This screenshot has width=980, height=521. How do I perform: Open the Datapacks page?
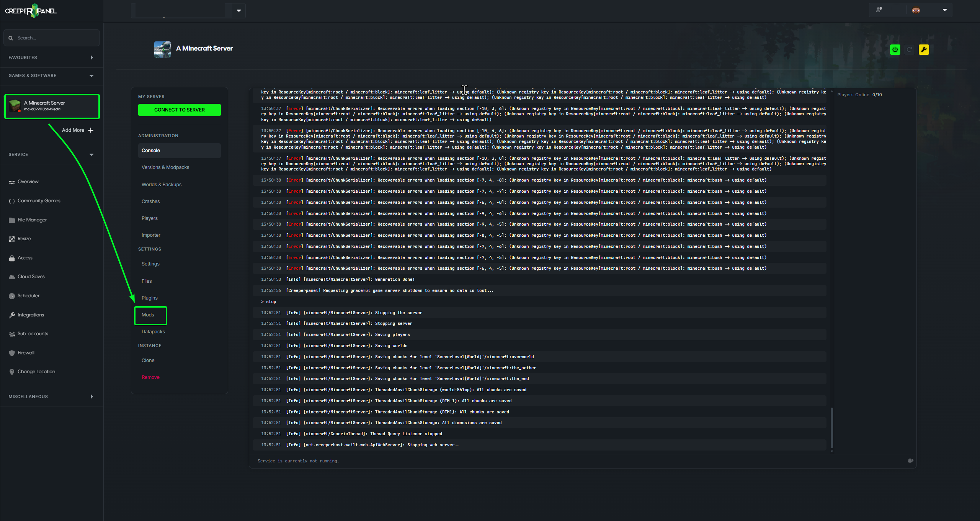click(x=153, y=332)
